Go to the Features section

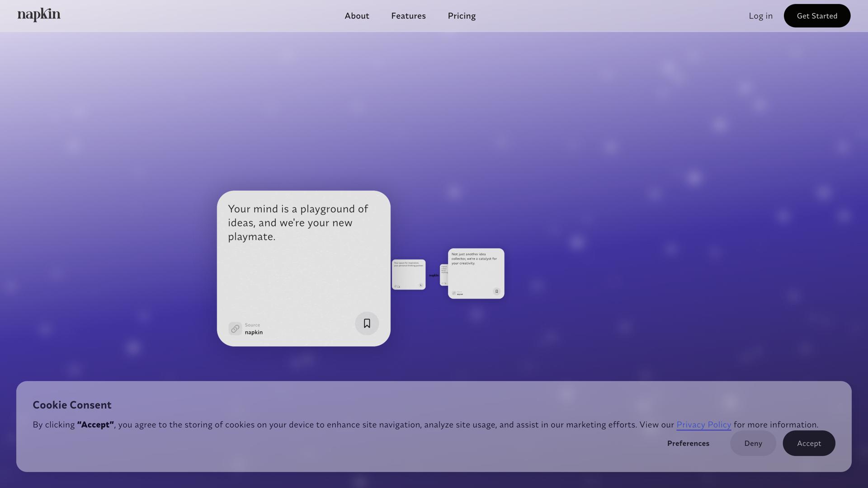click(x=408, y=16)
